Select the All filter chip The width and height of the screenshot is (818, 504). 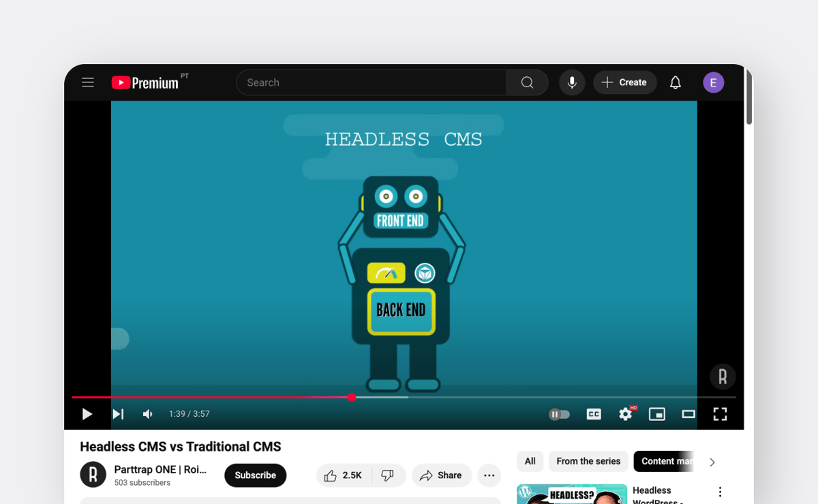[x=530, y=461]
